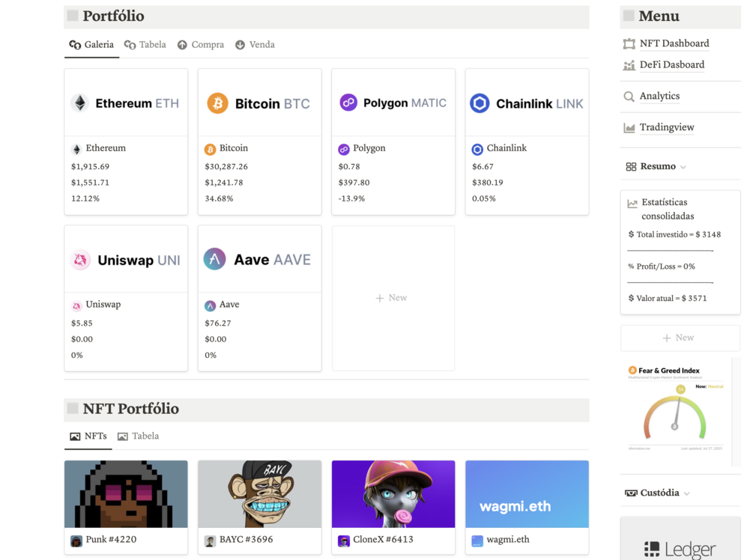
Task: Expand the Custódia view dropdown
Action: 687,493
